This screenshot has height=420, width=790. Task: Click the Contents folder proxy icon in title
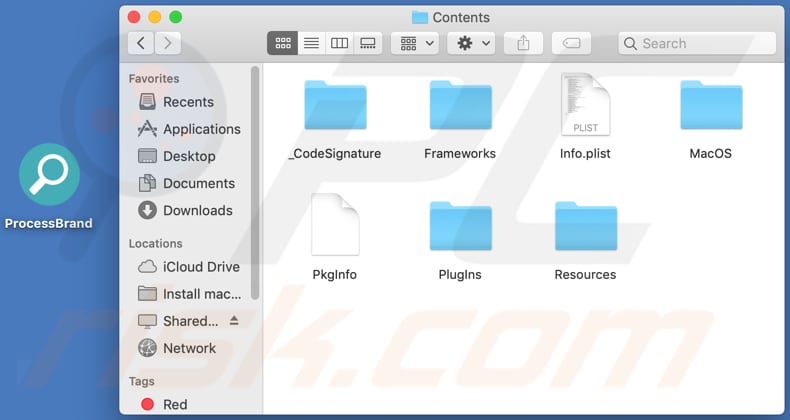(x=419, y=17)
